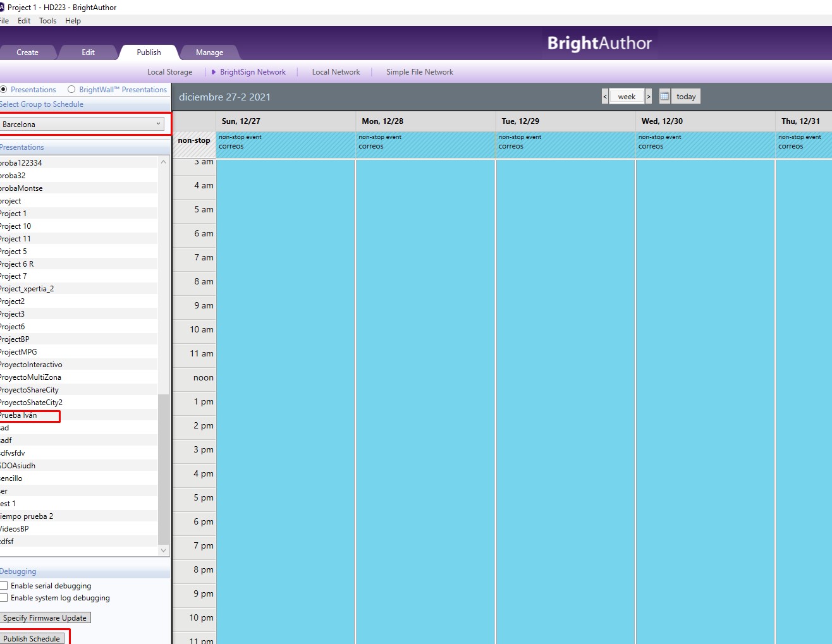Viewport: 832px width, 644px height.
Task: Select Project 6 R presentation
Action: [x=78, y=264]
